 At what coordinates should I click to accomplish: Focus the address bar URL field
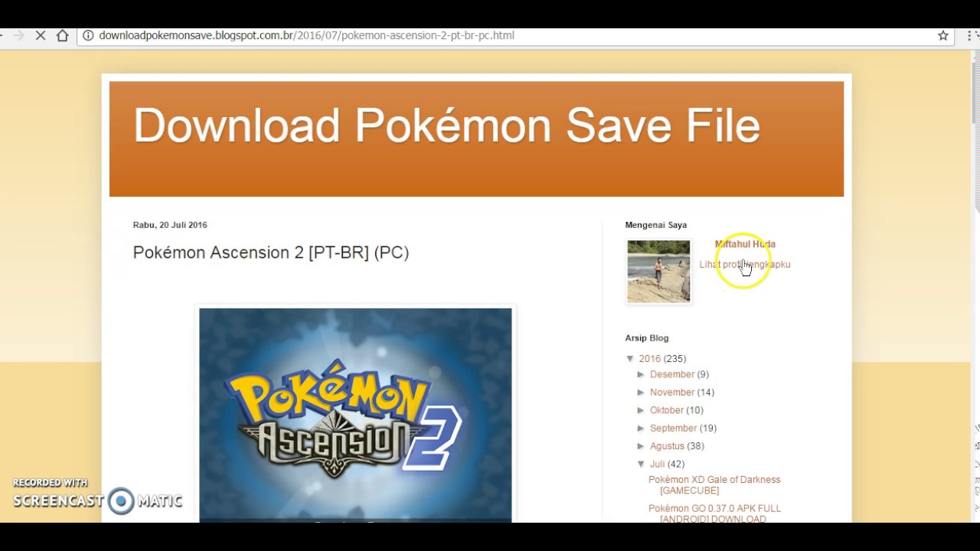(514, 35)
